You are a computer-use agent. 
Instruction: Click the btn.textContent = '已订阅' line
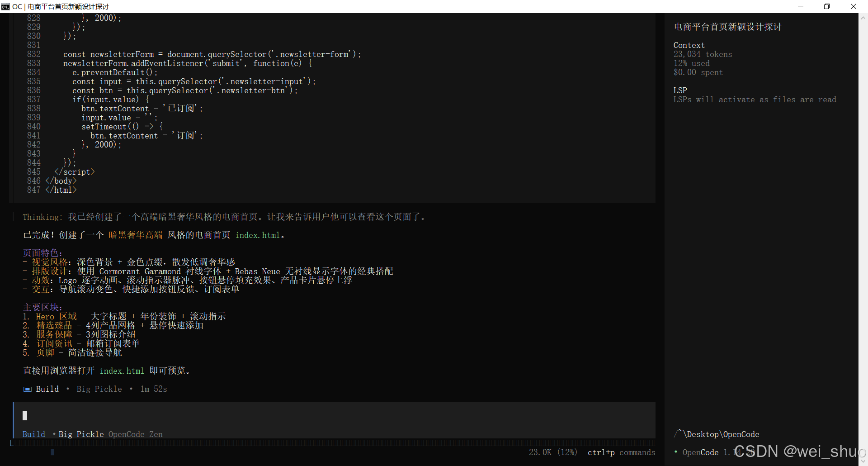coord(142,109)
